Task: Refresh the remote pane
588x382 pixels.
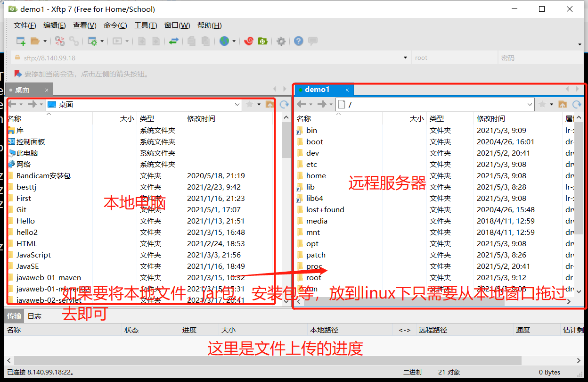Action: pos(577,104)
